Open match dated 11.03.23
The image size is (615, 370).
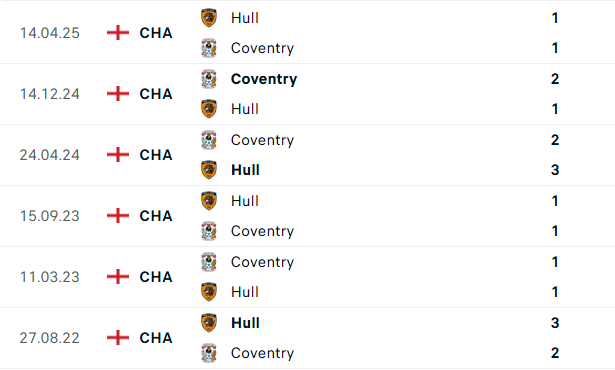tap(308, 277)
